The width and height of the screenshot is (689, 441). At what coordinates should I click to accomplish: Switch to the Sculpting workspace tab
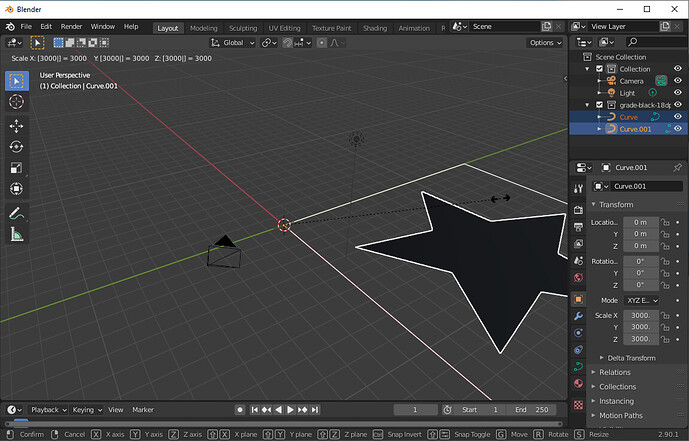pos(242,28)
